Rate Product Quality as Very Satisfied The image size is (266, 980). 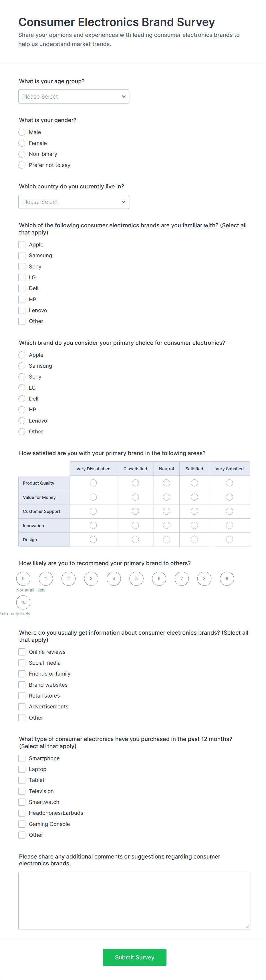coord(229,483)
